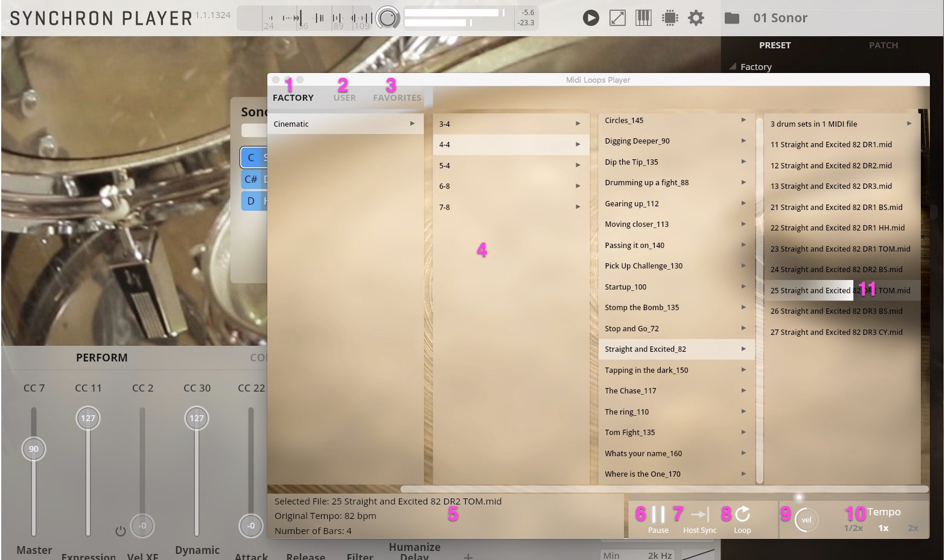This screenshot has height=560, width=945.
Task: Open the PATCH tab in right panel
Action: tap(883, 45)
